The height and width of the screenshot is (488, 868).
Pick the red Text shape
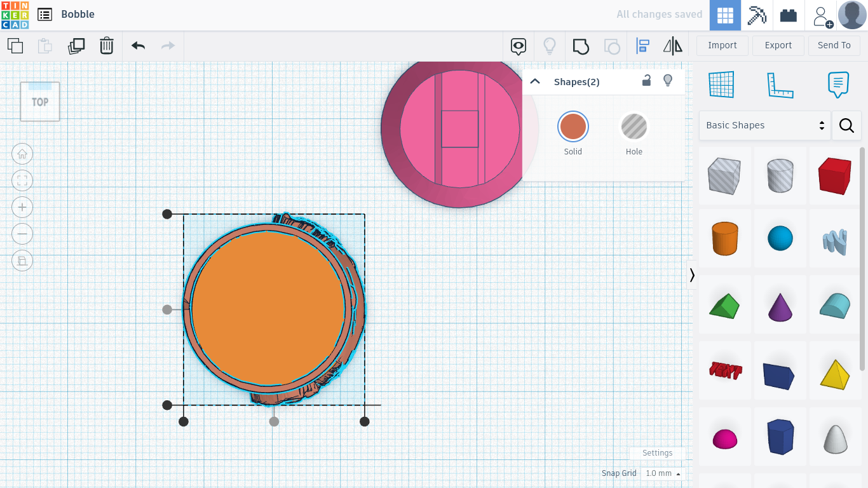click(x=724, y=370)
